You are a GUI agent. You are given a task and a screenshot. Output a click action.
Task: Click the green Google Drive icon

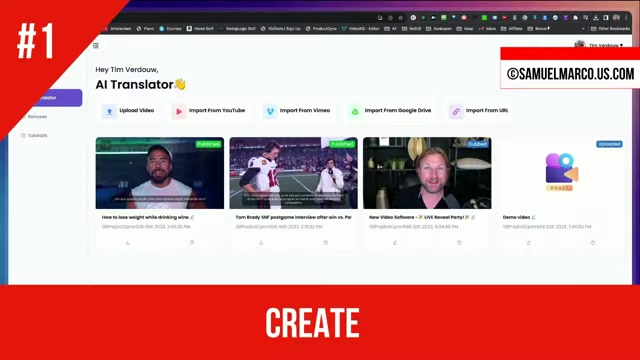(355, 111)
